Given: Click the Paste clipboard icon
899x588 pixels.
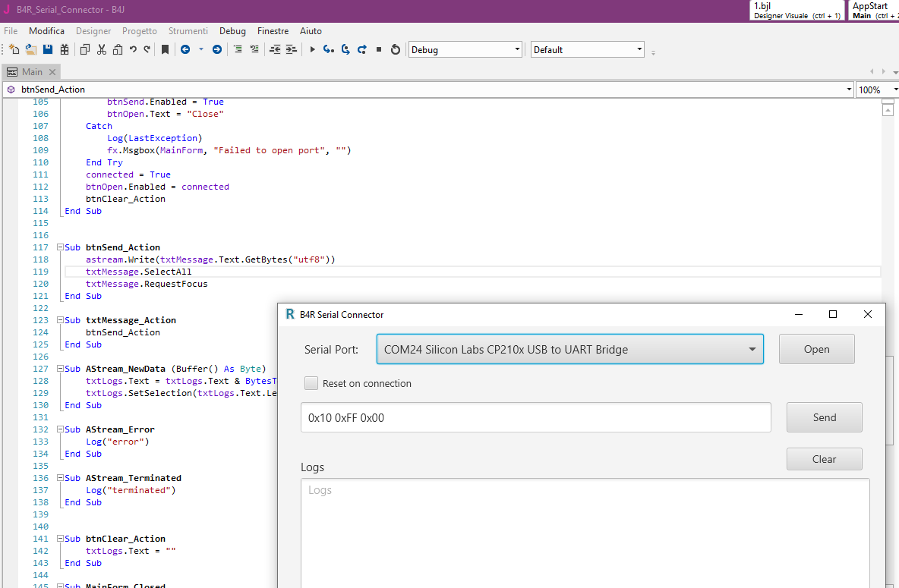Looking at the screenshot, I should 118,50.
